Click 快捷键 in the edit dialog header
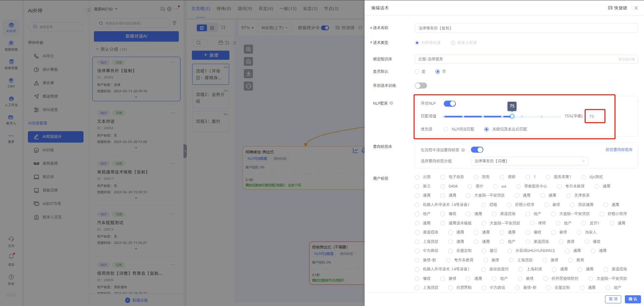Screen dimensions: 644x306 [x=618, y=8]
